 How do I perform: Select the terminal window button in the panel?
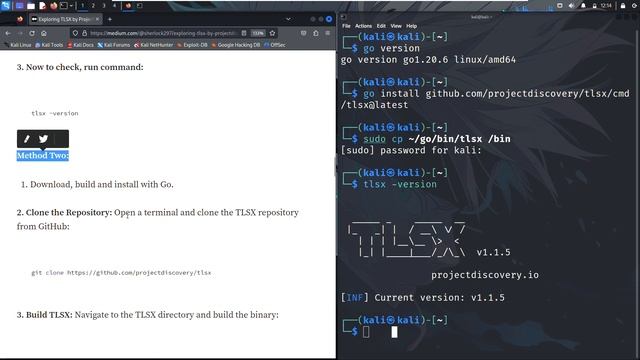pyautogui.click(x=140, y=6)
